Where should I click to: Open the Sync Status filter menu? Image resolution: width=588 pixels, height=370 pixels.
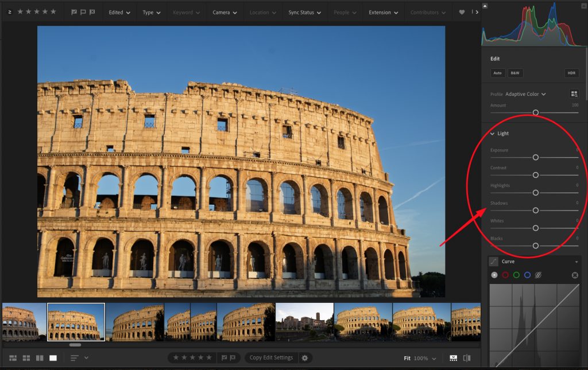pos(304,12)
